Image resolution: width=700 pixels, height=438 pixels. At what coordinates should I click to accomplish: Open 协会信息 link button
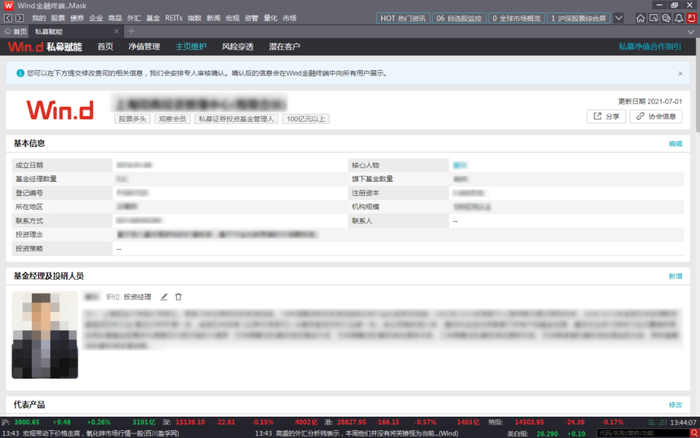(x=656, y=117)
